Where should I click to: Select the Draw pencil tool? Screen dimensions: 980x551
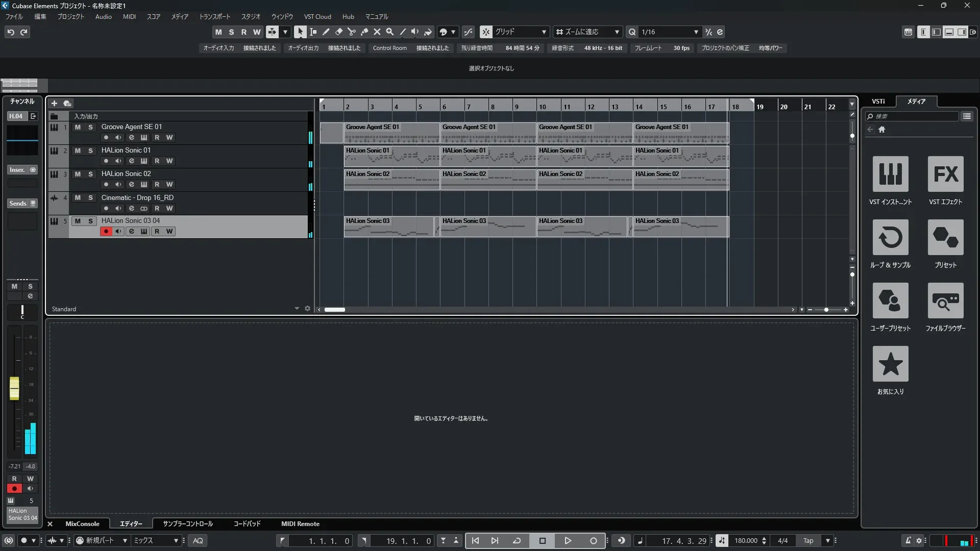coord(326,32)
